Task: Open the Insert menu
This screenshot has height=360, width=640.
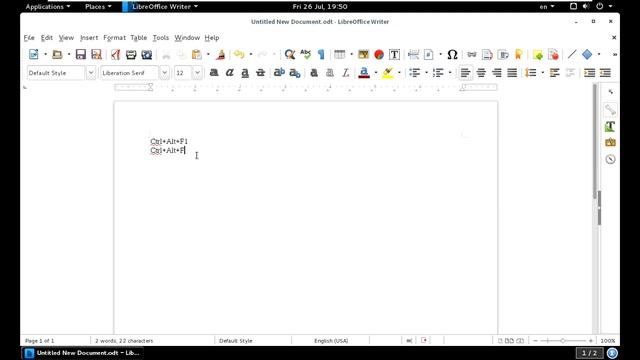Action: coord(89,38)
